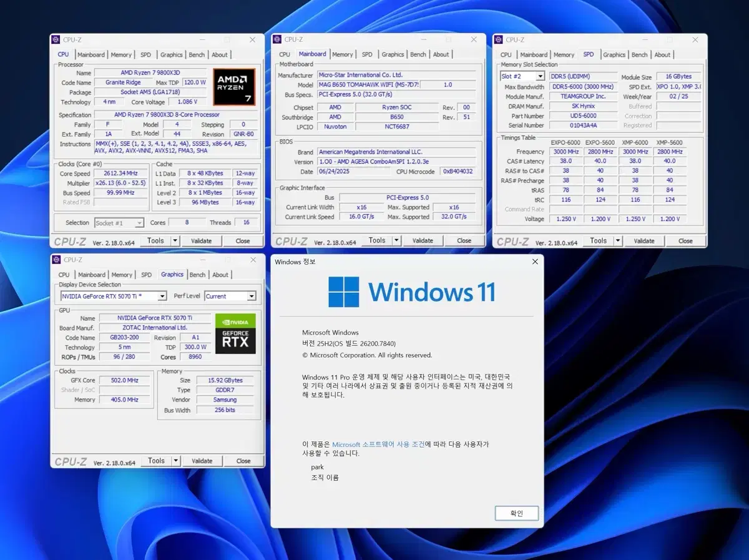
Task: Click the Part Number value UD5-6000
Action: [582, 116]
